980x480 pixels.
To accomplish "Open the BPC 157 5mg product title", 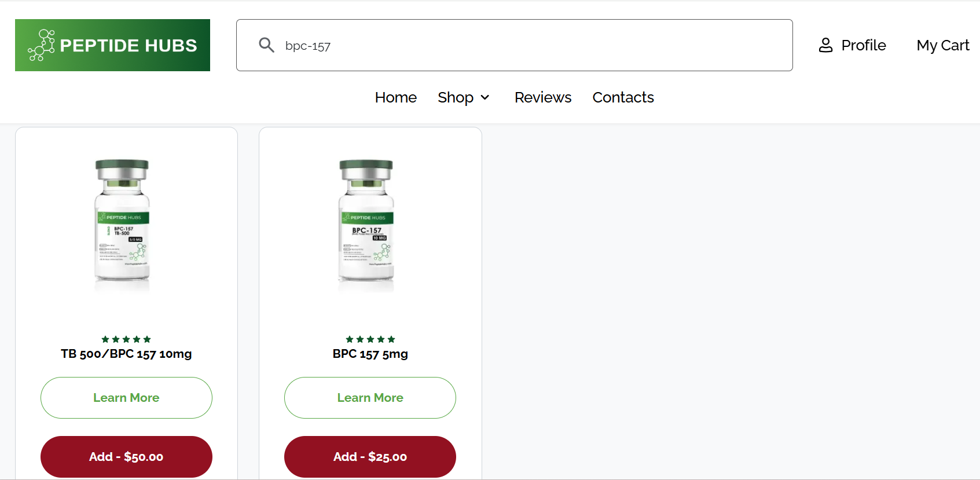I will pyautogui.click(x=370, y=354).
